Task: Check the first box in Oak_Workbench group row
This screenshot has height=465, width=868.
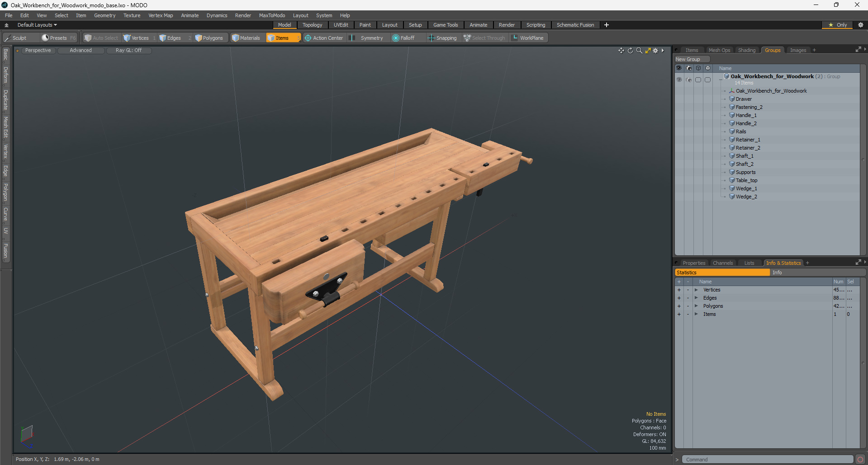Action: tap(698, 80)
